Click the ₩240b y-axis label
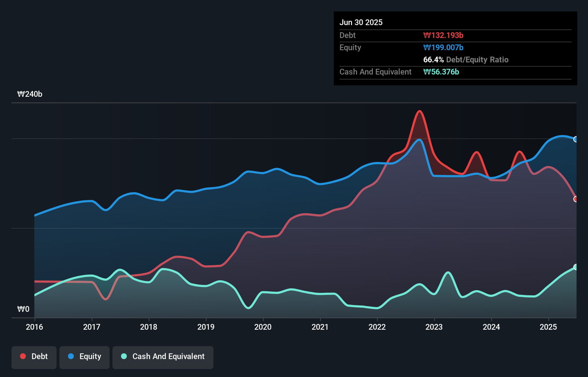 click(30, 94)
